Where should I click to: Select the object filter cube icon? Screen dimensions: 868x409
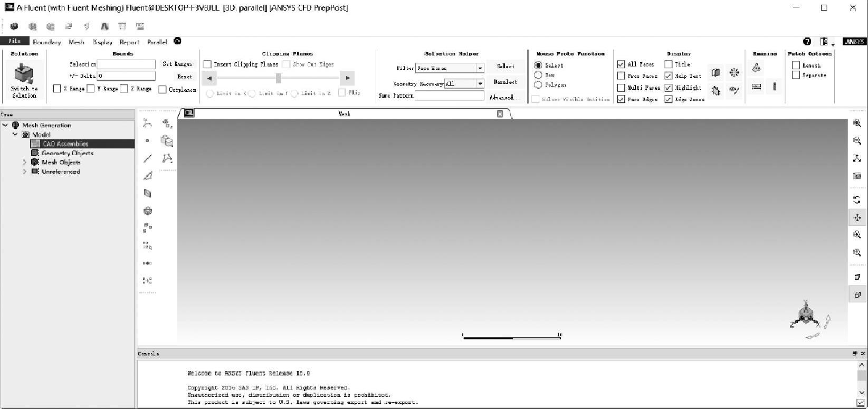[x=148, y=211]
